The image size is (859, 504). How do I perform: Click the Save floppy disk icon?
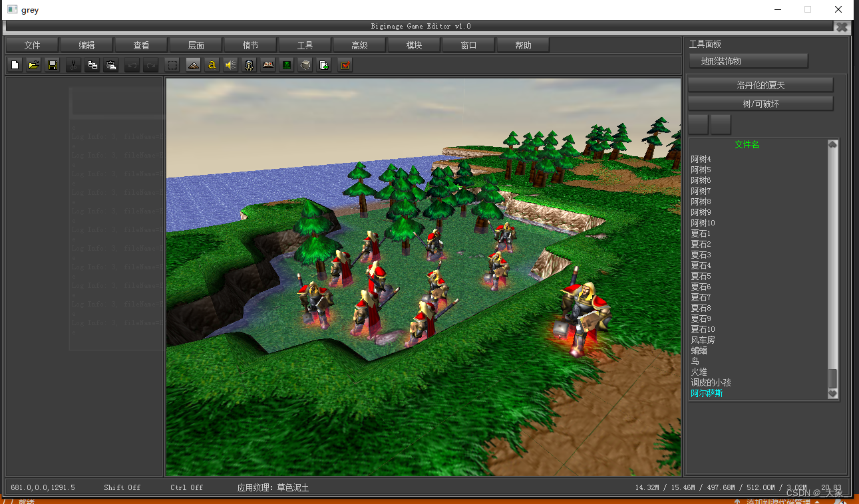click(52, 65)
